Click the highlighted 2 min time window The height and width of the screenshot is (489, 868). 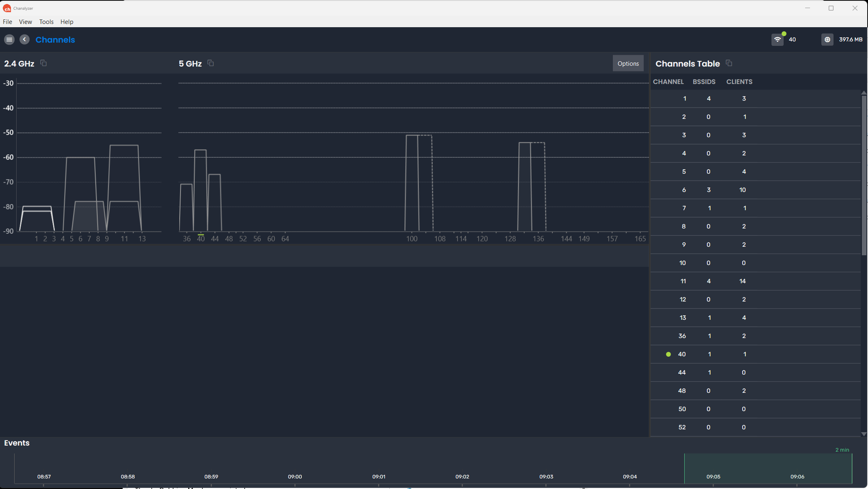pyautogui.click(x=768, y=468)
